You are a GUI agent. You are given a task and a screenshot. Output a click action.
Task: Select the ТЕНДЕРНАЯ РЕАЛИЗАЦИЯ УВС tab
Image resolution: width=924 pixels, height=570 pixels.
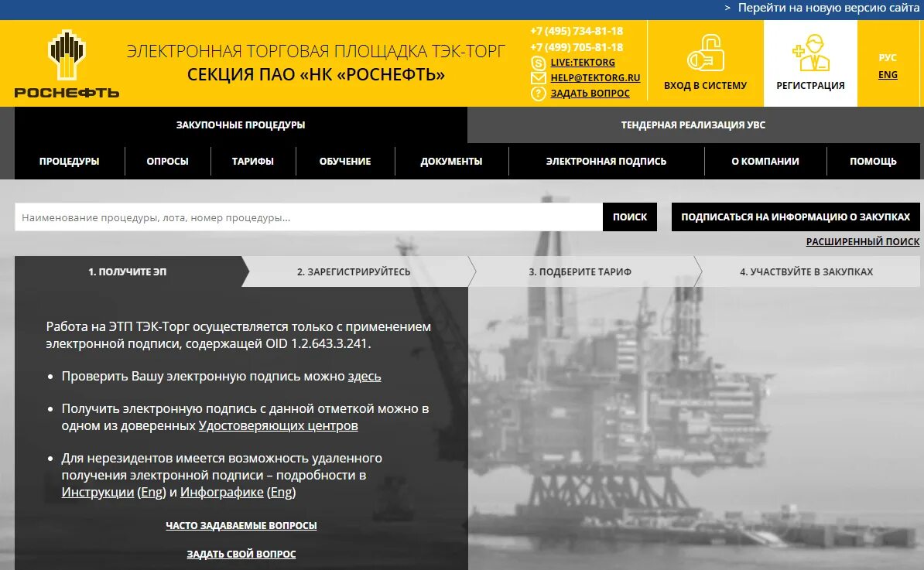693,125
